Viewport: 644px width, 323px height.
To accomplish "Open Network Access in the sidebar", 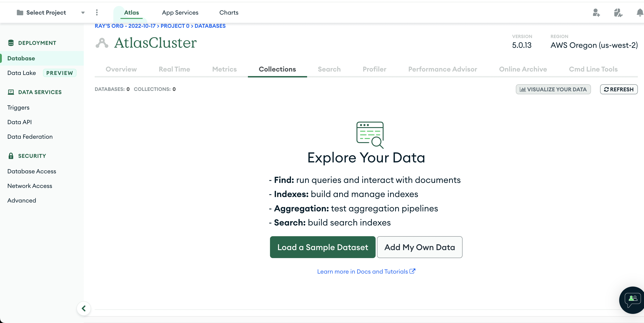I will tap(30, 186).
